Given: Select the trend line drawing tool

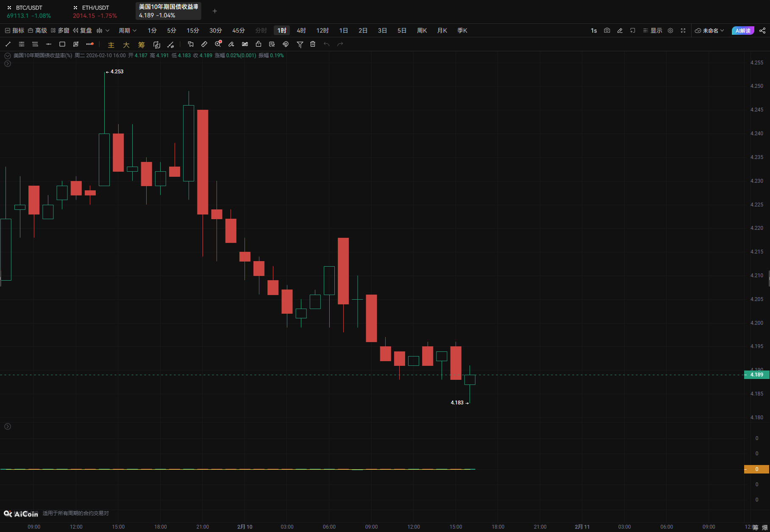Looking at the screenshot, I should click(8, 44).
